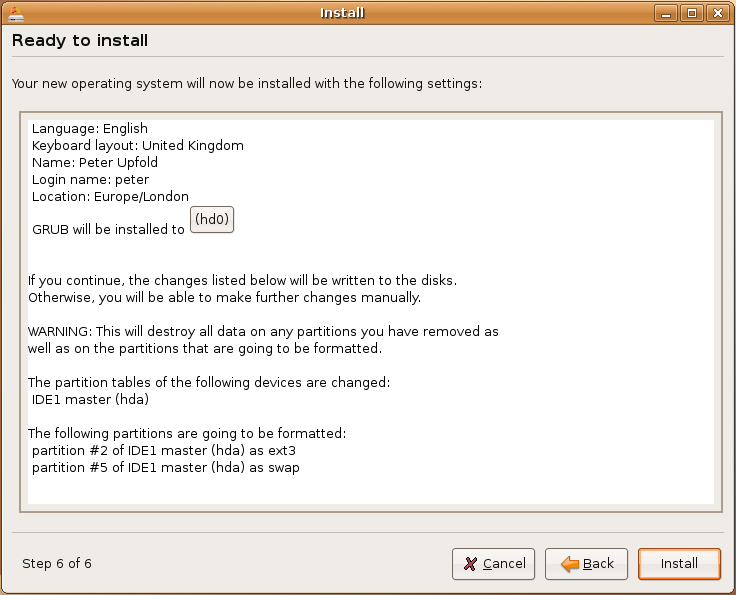Click the 'Install' window title text
Image resolution: width=736 pixels, height=595 pixels.
coord(342,13)
